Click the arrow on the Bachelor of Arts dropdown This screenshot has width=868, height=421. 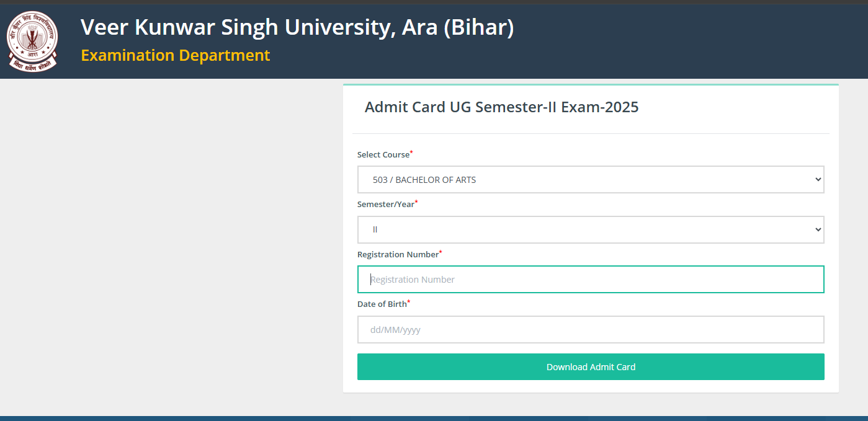tap(817, 180)
